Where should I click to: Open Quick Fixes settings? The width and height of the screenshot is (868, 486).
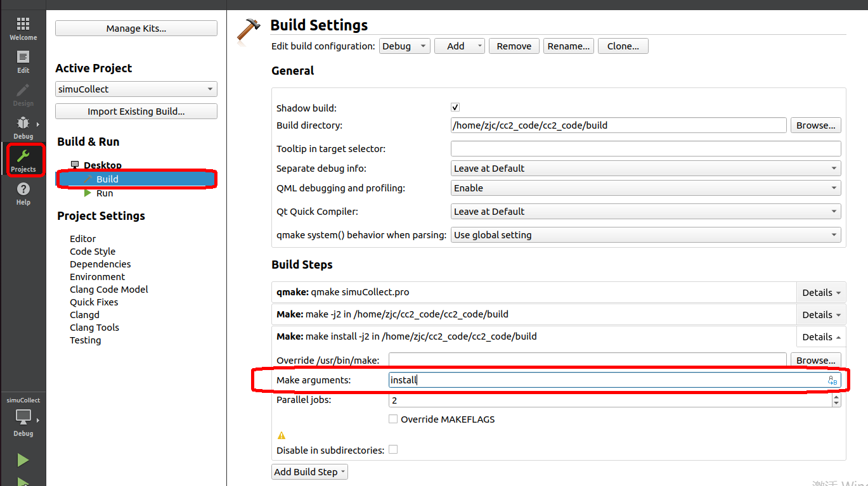pyautogui.click(x=94, y=302)
